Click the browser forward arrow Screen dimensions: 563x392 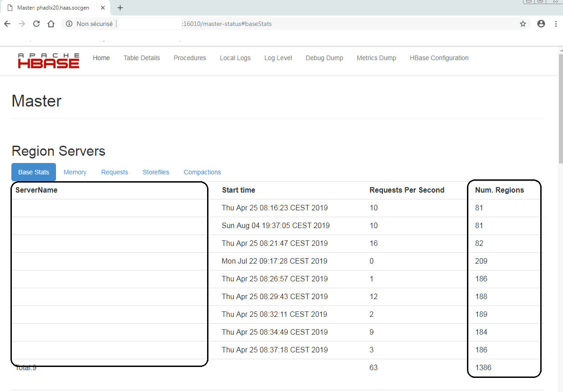point(21,23)
